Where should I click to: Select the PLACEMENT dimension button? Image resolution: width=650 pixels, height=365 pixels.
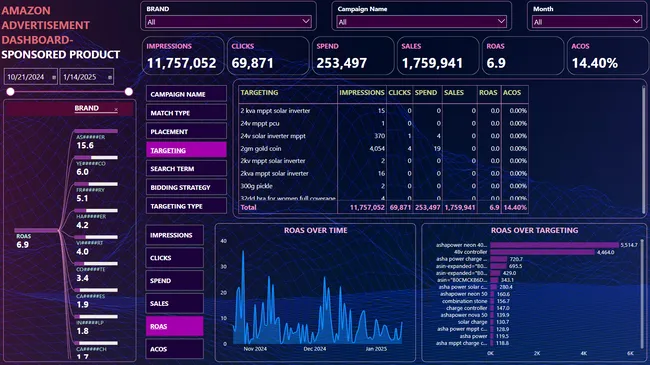click(x=187, y=131)
